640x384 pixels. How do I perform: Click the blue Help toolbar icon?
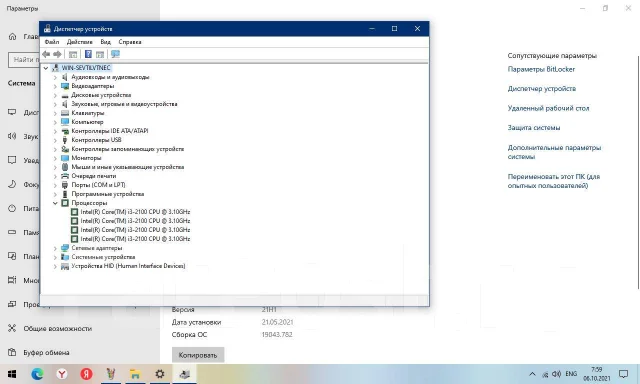pyautogui.click(x=88, y=54)
